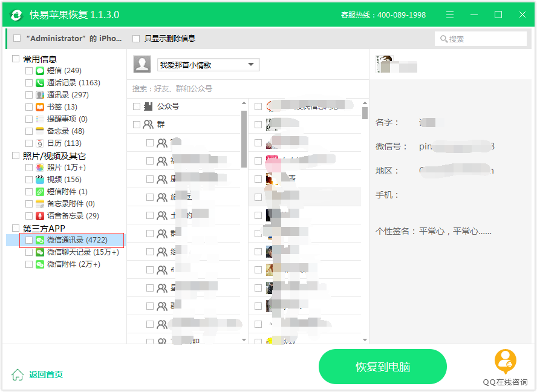Viewport: 537px width, 392px height.
Task: Click the WeChat icon next to 微信通讯录
Action: coord(40,240)
